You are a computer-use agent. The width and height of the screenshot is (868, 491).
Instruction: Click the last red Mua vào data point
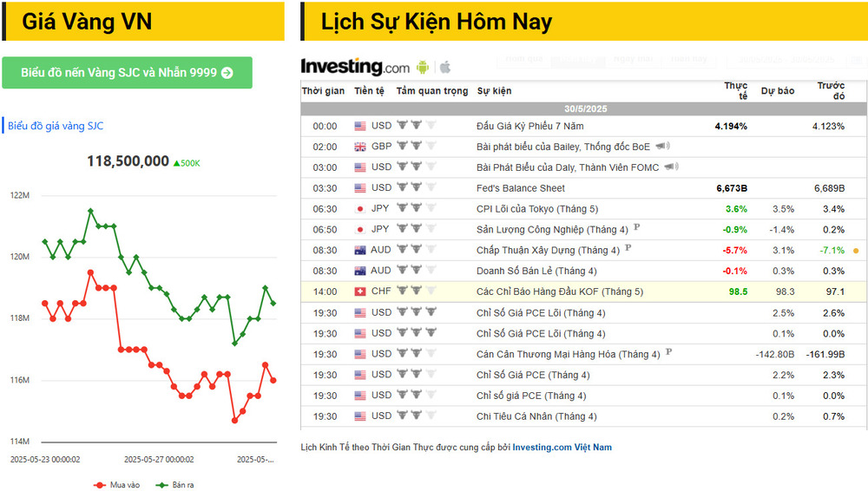click(273, 380)
